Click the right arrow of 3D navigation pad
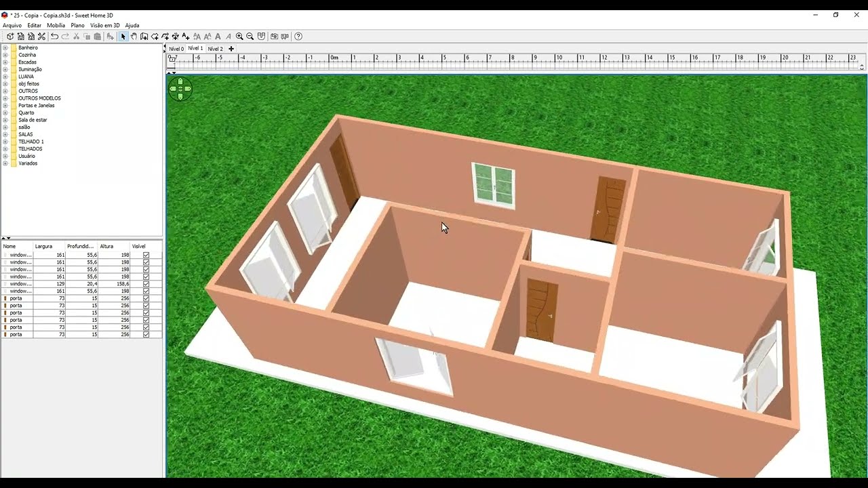868x488 pixels. click(188, 89)
